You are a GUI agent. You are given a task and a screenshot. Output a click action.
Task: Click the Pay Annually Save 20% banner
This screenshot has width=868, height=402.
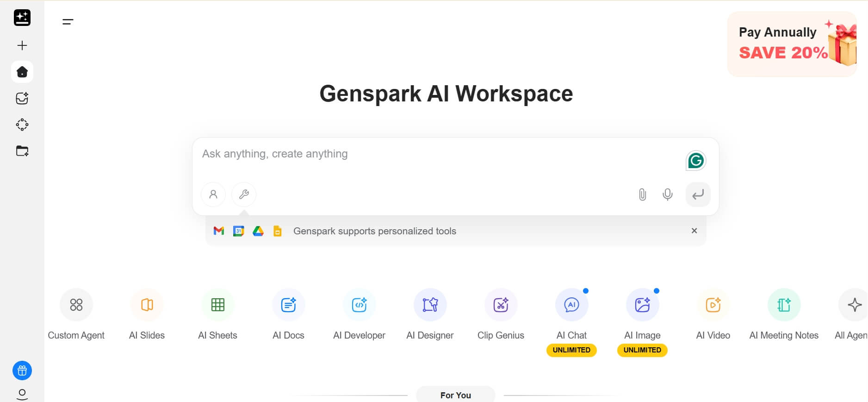click(x=793, y=44)
